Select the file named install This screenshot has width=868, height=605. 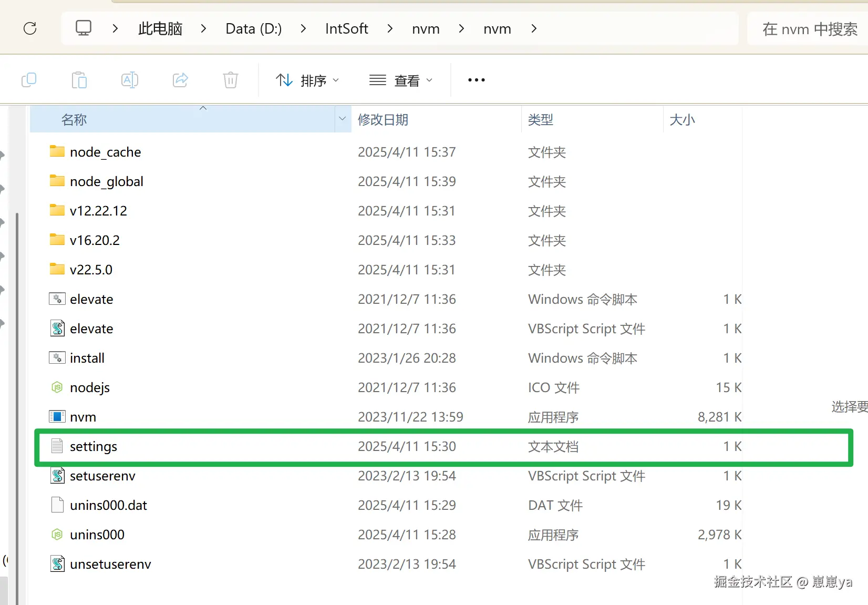pyautogui.click(x=87, y=358)
